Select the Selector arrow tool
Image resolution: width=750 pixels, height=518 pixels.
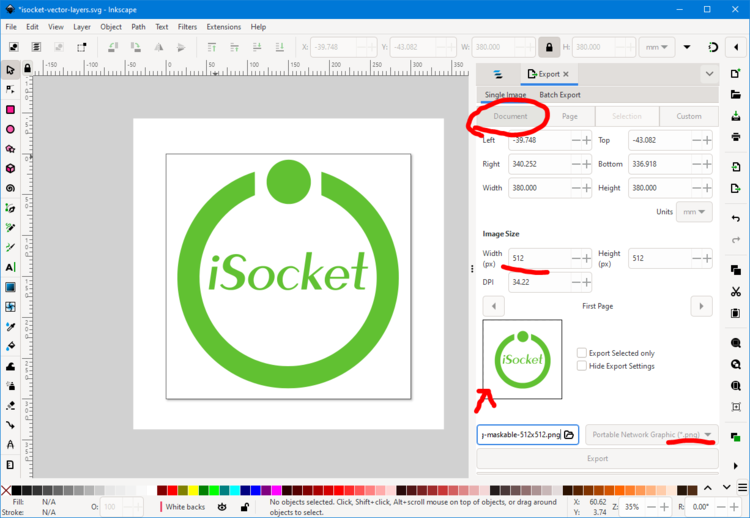(10, 70)
